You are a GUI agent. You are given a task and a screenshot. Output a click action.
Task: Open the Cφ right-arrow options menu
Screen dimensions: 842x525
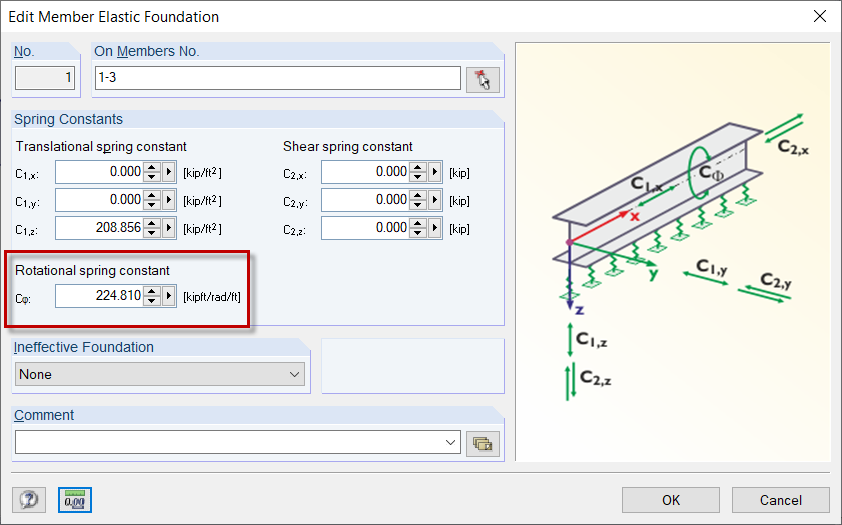pos(169,296)
